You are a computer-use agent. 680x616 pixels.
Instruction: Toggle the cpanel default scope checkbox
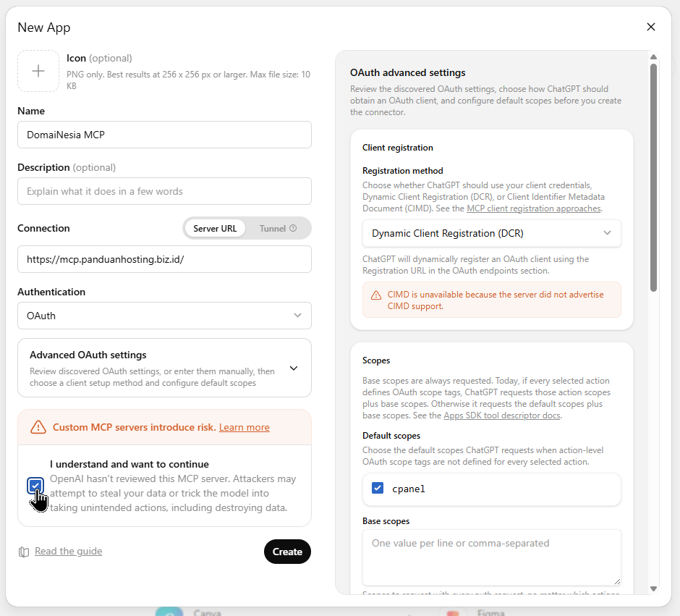point(378,488)
